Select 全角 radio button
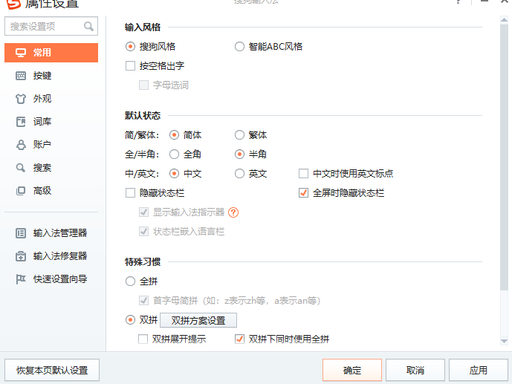 [174, 154]
